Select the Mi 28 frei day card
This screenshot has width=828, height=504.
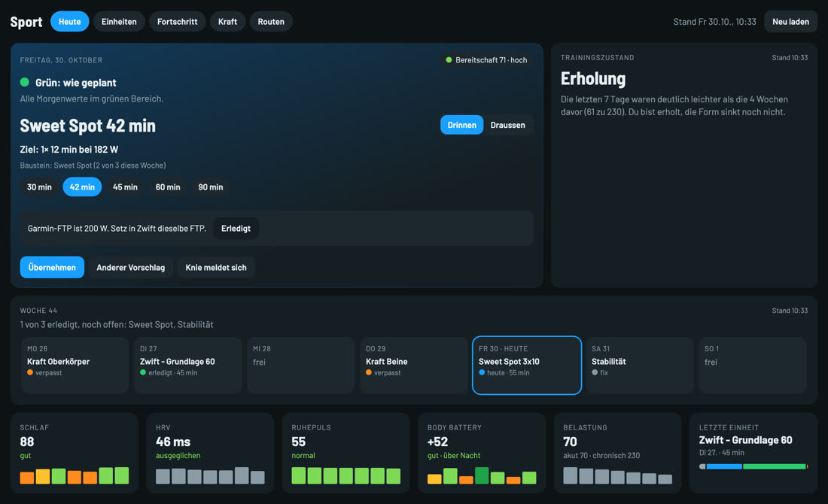pos(301,365)
